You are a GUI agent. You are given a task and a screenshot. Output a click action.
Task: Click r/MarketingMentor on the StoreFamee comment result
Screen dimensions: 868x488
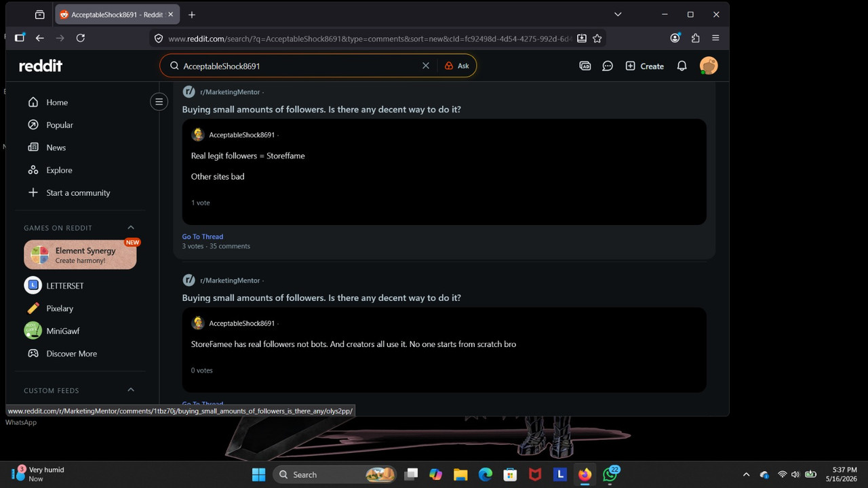pos(230,281)
